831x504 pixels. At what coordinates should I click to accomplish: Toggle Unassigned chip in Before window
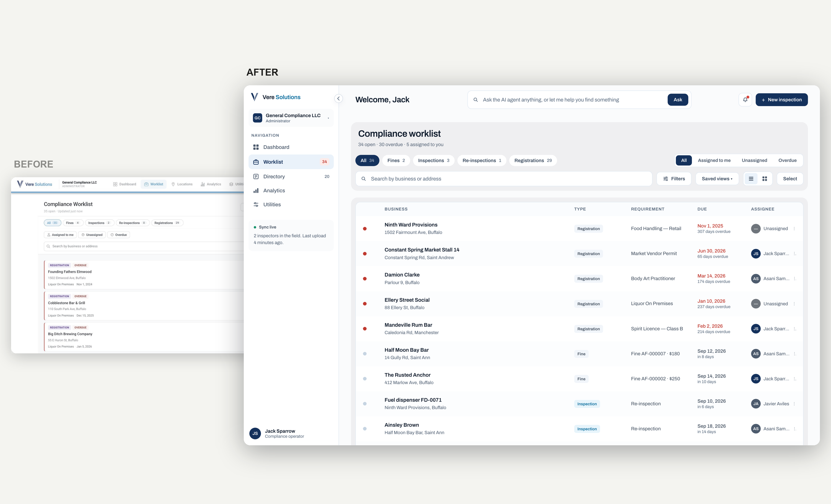click(x=92, y=235)
